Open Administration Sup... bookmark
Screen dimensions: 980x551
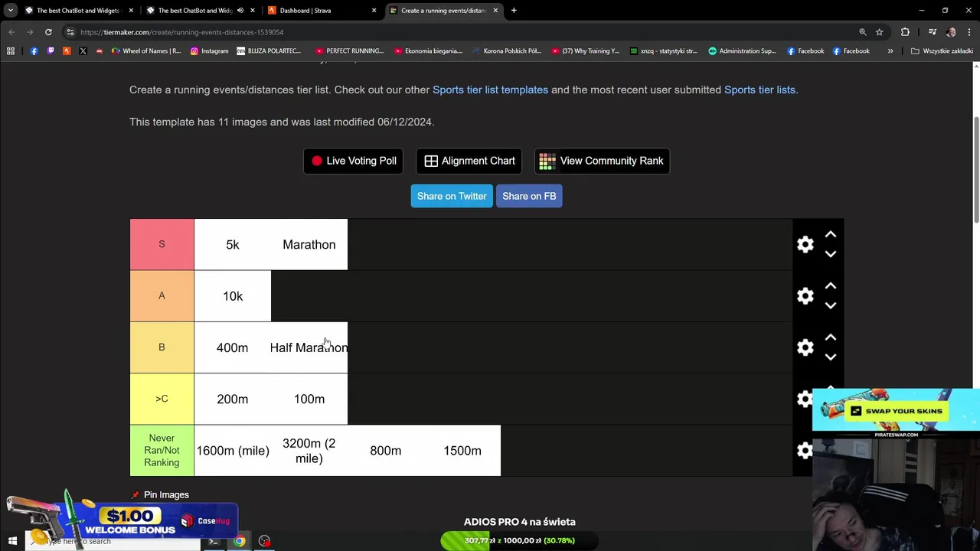point(742,51)
